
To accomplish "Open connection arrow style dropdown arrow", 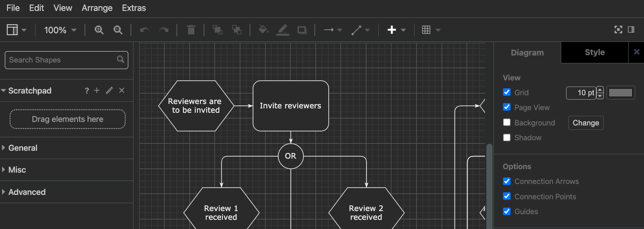I will (x=340, y=30).
